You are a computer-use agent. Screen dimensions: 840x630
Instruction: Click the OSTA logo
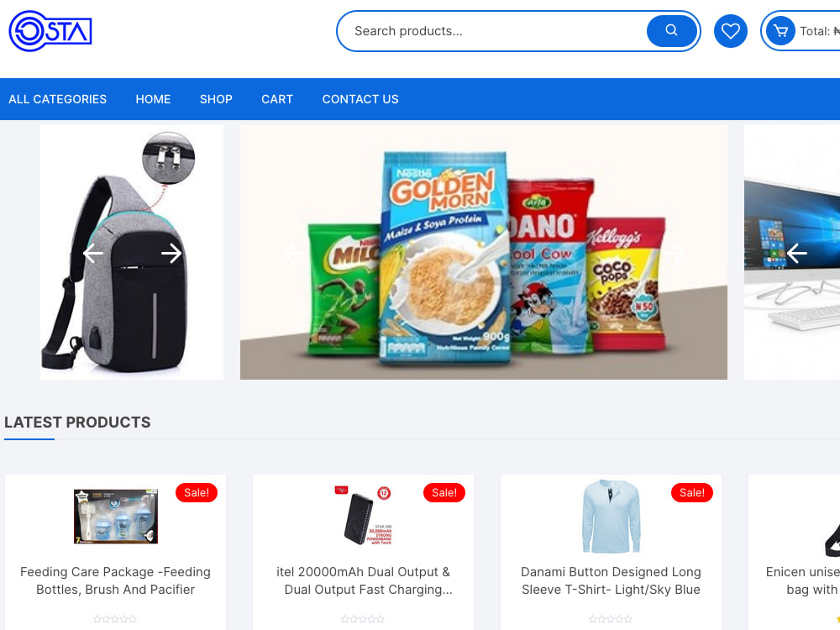pos(50,31)
